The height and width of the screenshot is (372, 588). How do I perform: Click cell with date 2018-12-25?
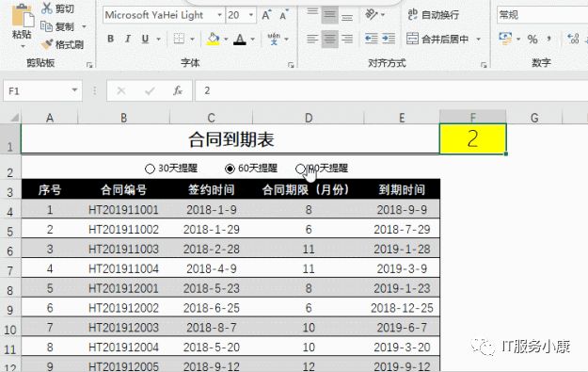click(x=402, y=308)
